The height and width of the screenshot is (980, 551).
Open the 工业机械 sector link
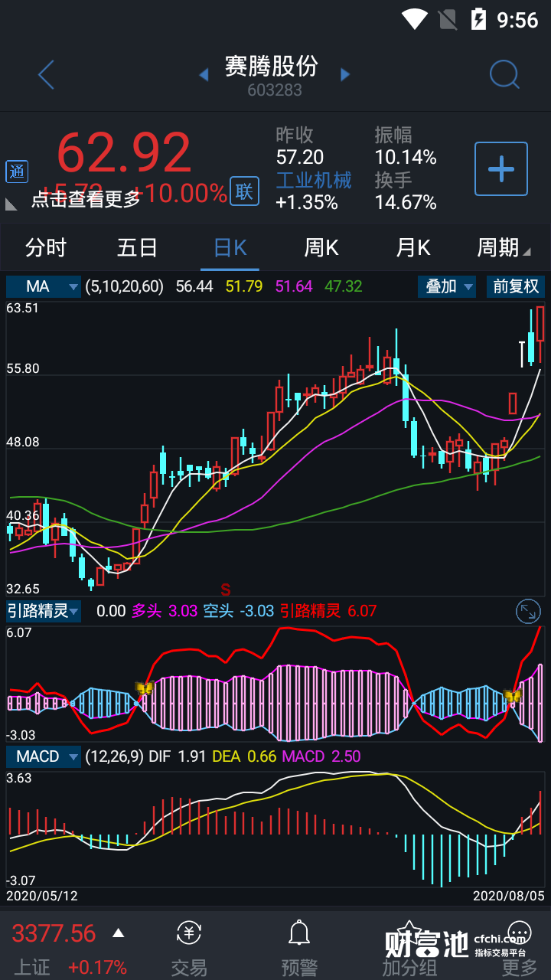pyautogui.click(x=314, y=180)
